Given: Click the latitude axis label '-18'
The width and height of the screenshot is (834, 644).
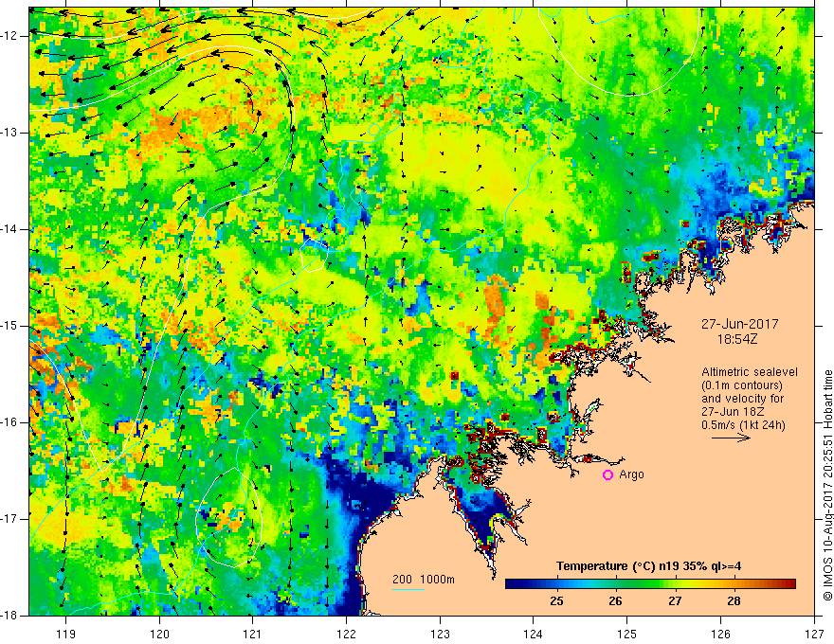Looking at the screenshot, I should 9,616.
